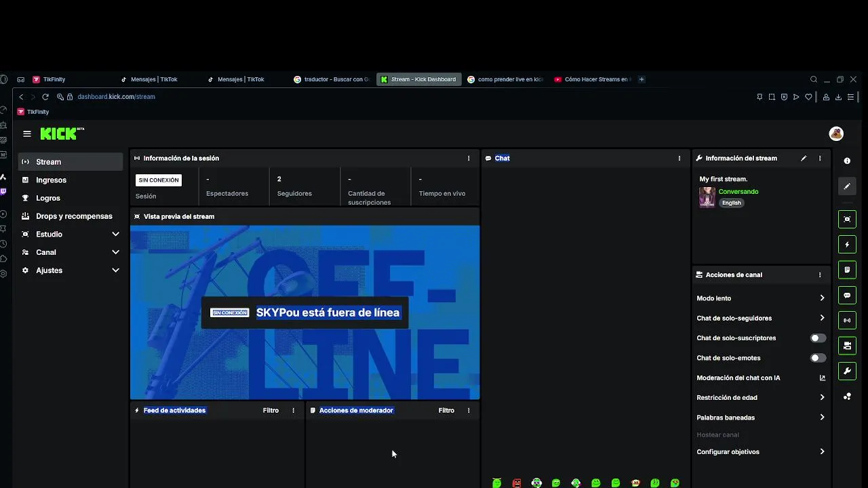Click the TikFinity bookmark in bookmarks bar
The height and width of the screenshot is (488, 868).
[33, 112]
